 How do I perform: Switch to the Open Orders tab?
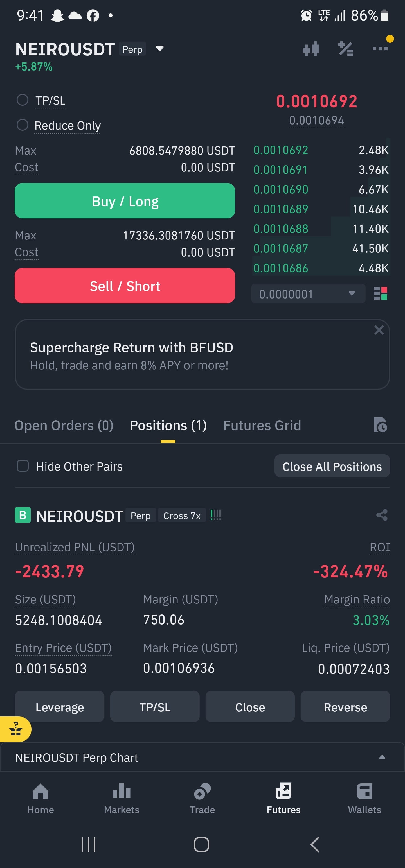coord(64,425)
